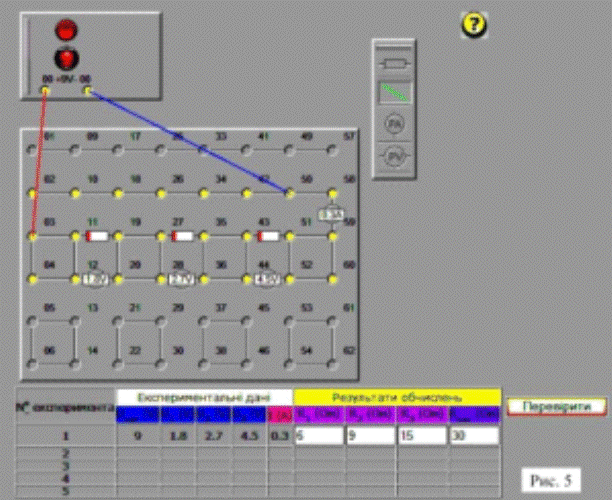
Task: Click the result field containing 9
Action: [x=369, y=437]
